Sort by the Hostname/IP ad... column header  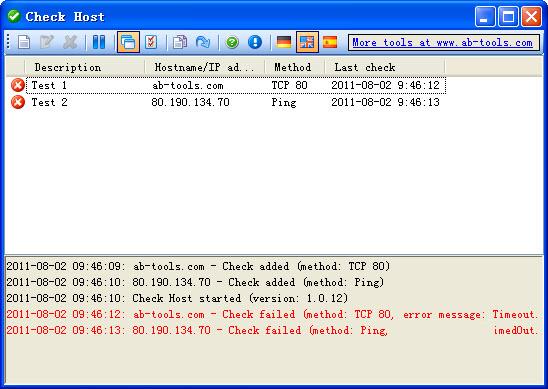coord(205,67)
